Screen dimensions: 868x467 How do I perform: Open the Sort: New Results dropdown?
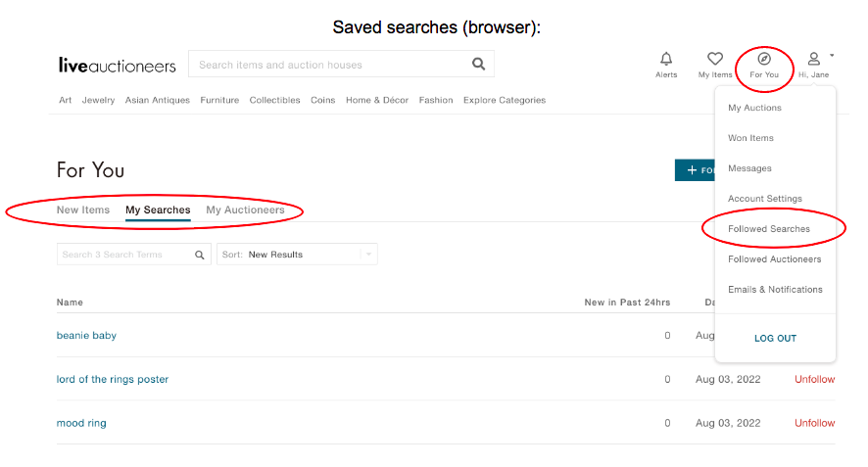click(297, 255)
